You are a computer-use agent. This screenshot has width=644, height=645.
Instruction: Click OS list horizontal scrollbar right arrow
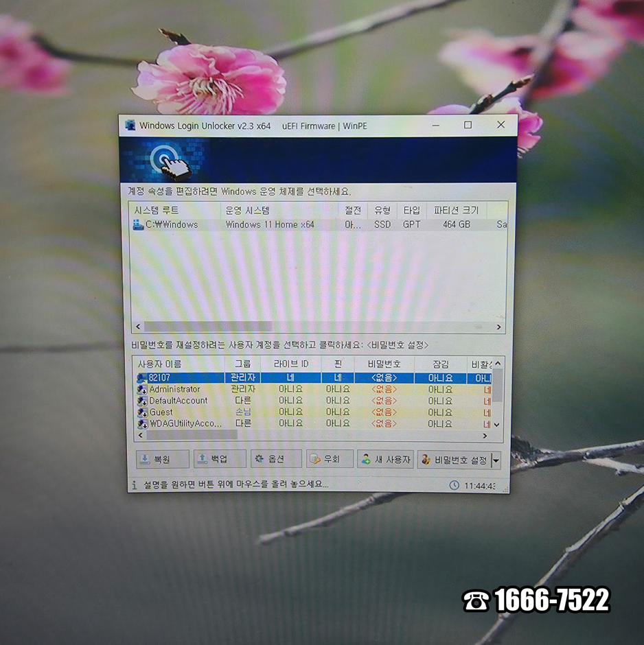[x=498, y=327]
